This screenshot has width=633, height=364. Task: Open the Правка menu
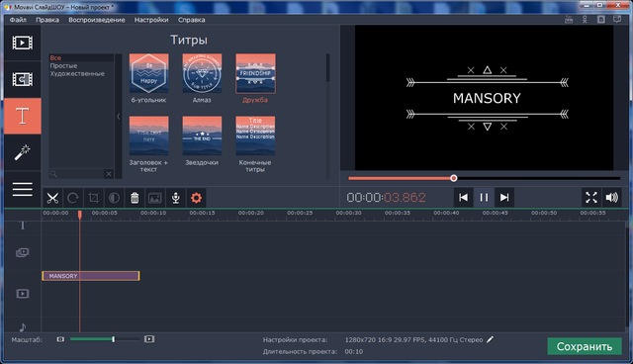[x=47, y=20]
